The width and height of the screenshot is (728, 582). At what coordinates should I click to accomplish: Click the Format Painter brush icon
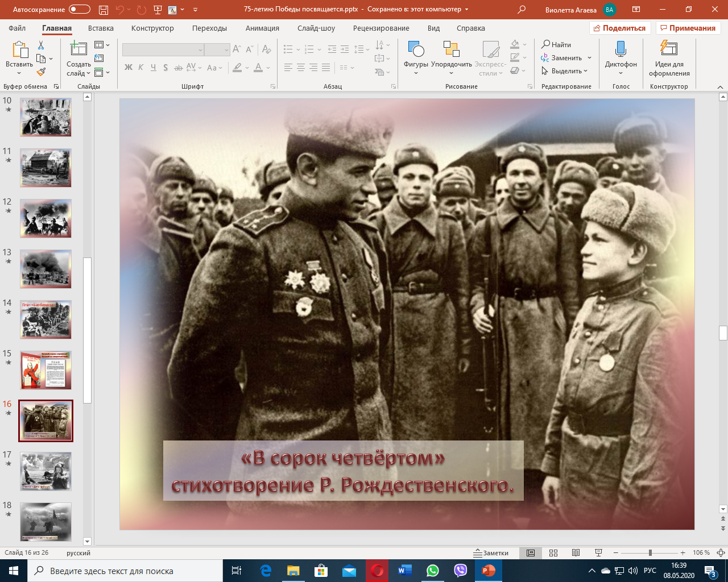(41, 72)
